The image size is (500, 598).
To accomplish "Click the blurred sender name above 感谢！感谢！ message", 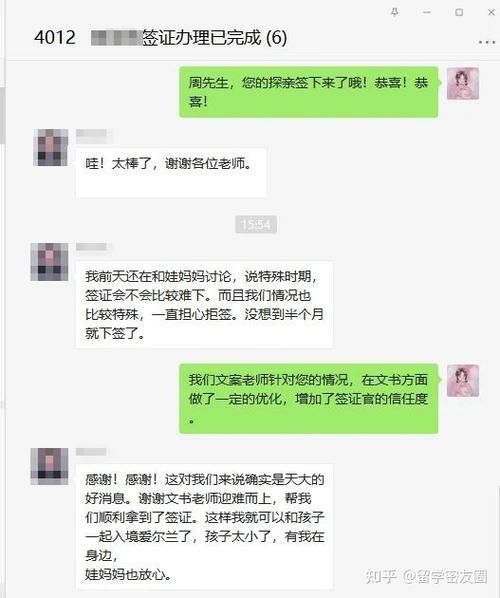I will click(91, 452).
